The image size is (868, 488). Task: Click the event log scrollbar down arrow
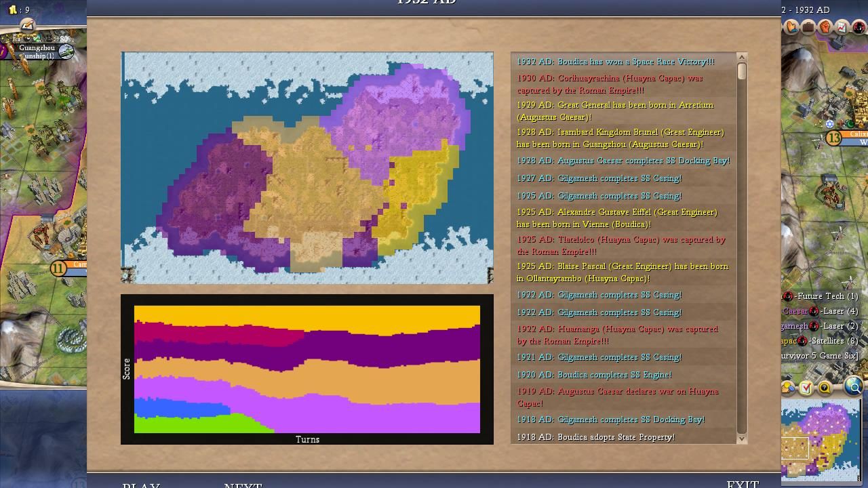[741, 439]
